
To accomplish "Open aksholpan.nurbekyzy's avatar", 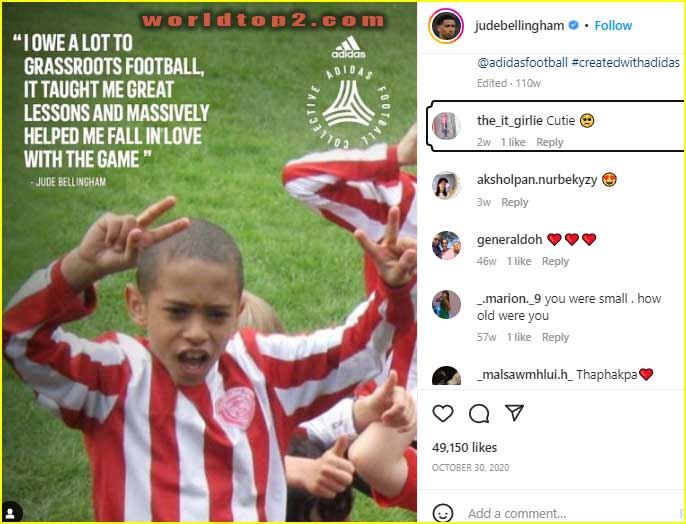I will point(446,185).
